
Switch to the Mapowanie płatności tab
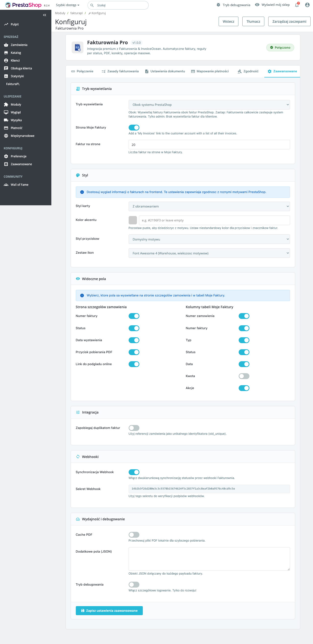pos(210,71)
